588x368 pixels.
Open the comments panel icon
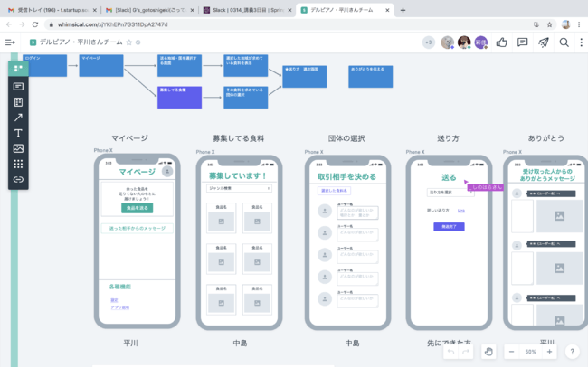pos(522,42)
